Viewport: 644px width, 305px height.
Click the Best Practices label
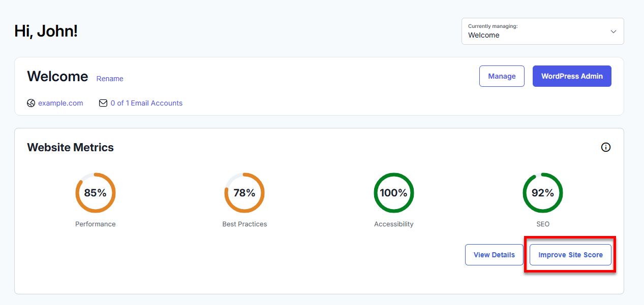[244, 224]
